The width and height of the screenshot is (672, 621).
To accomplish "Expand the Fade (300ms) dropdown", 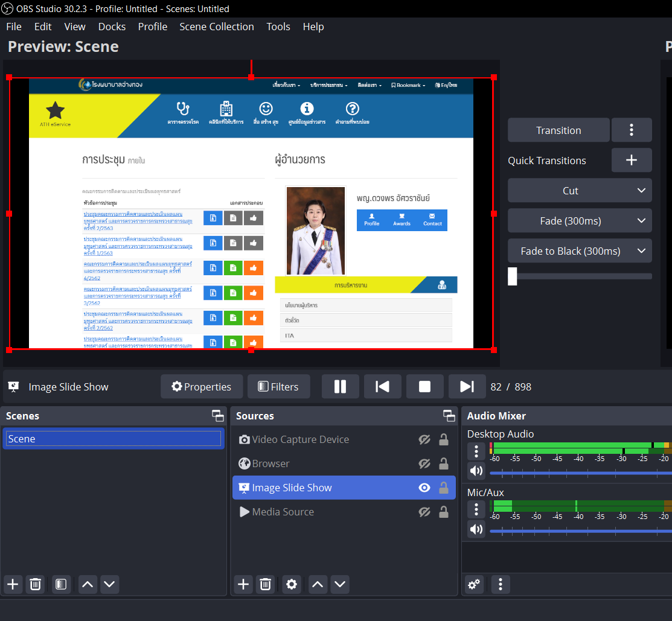I will (x=580, y=220).
